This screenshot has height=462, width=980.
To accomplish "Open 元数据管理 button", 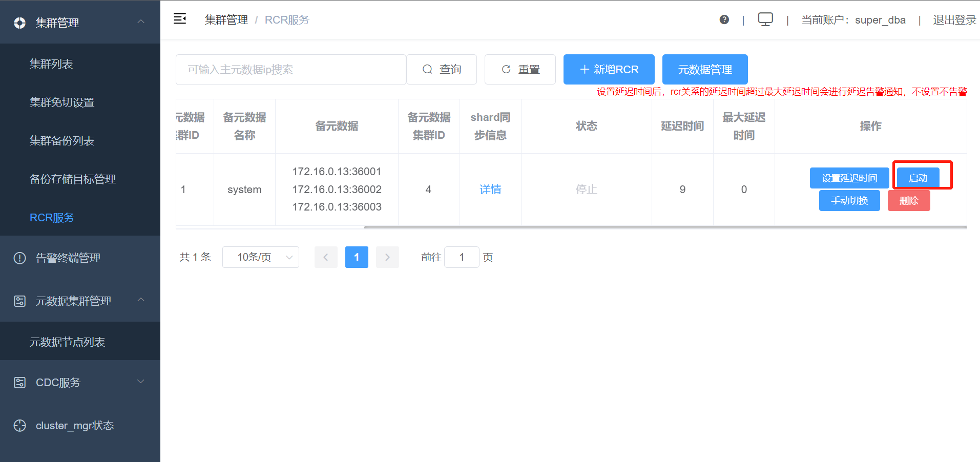I will pyautogui.click(x=705, y=69).
